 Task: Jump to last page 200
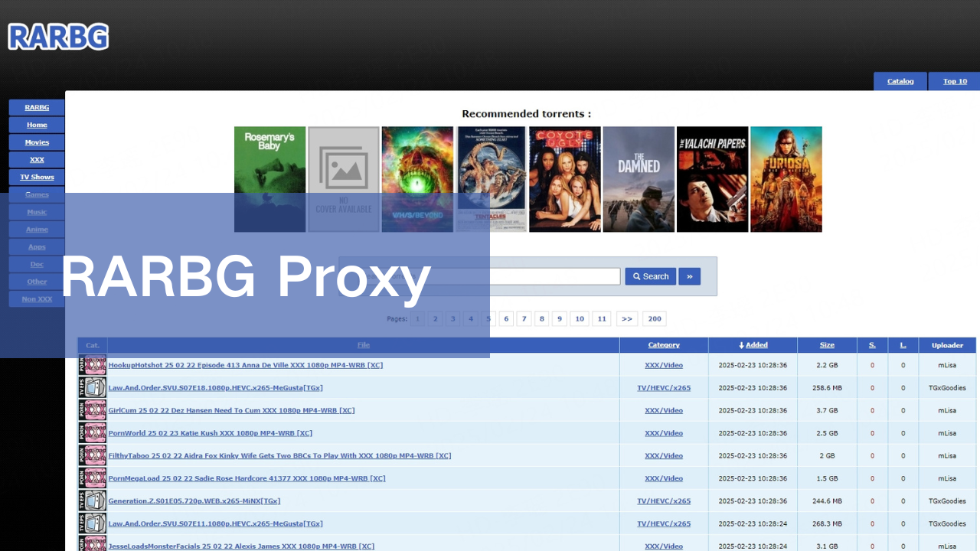click(655, 318)
